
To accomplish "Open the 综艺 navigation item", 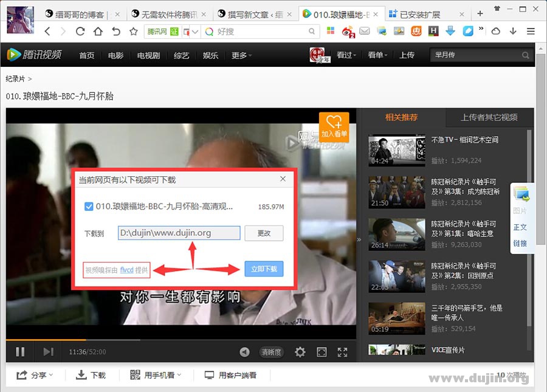I will tap(181, 55).
